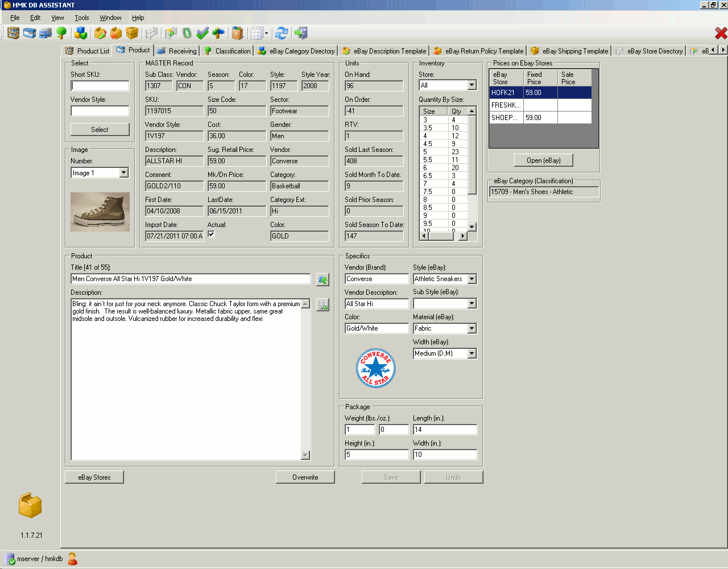Open the Inventory Store dropdown
This screenshot has height=569, width=728.
pos(471,85)
